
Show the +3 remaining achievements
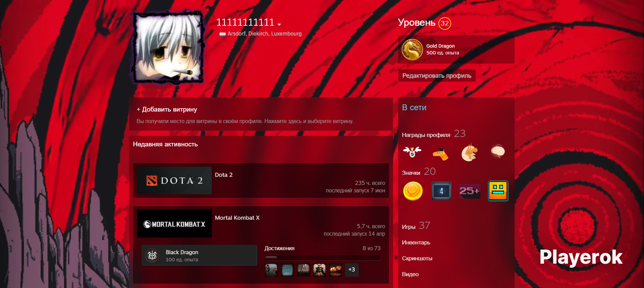coord(352,270)
